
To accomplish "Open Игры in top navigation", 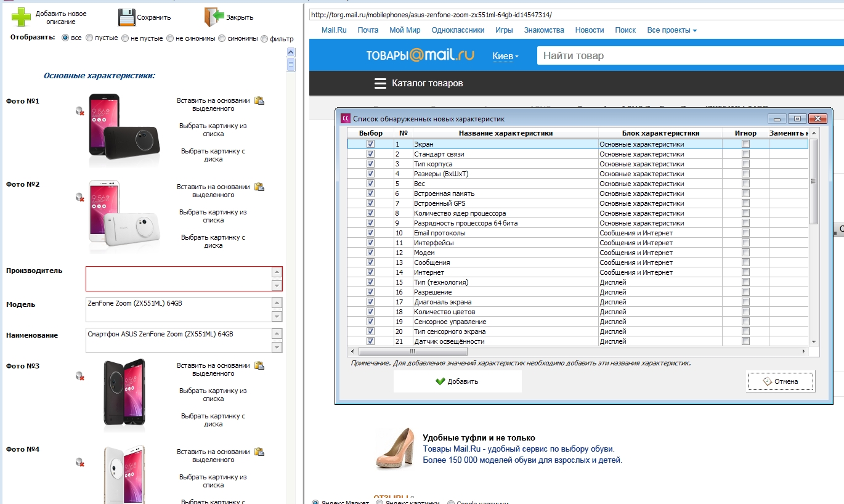I will click(x=504, y=30).
